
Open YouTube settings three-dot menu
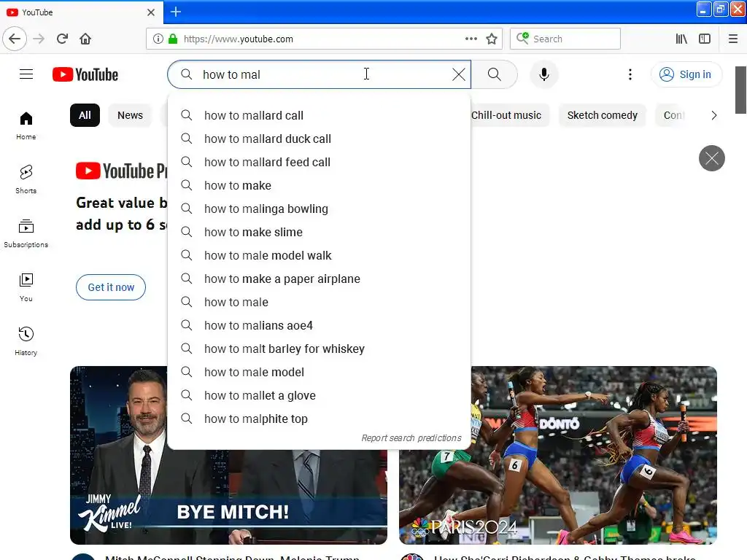tap(630, 74)
